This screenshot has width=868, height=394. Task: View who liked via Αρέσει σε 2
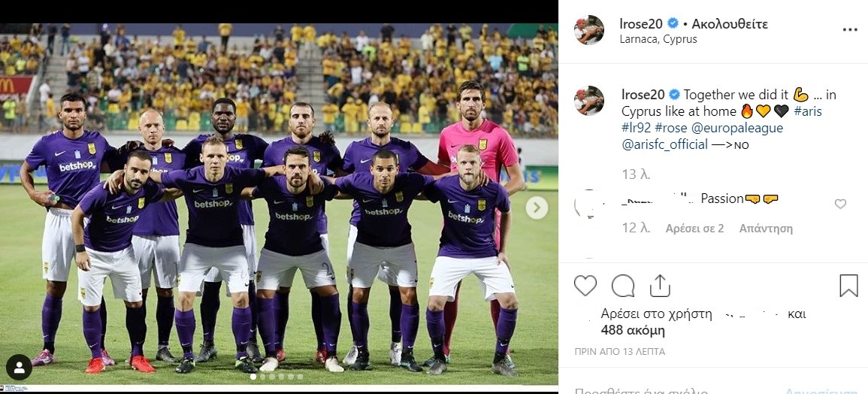tap(694, 229)
